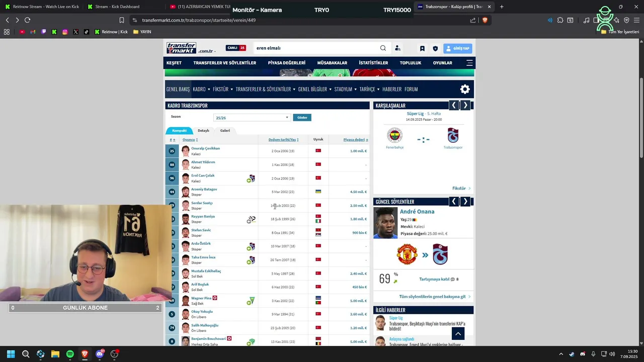
Task: Click the HABERLER club submenu link
Action: coord(392,89)
